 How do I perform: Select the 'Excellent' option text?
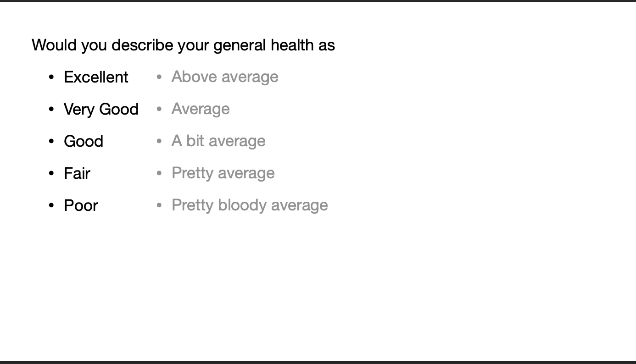96,77
